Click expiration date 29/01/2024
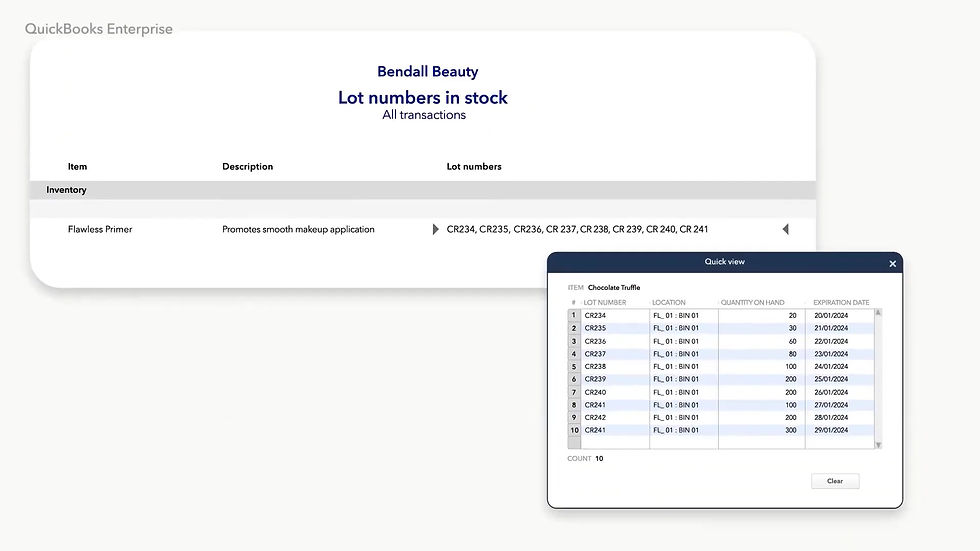Screen dimensions: 980x551 831,430
